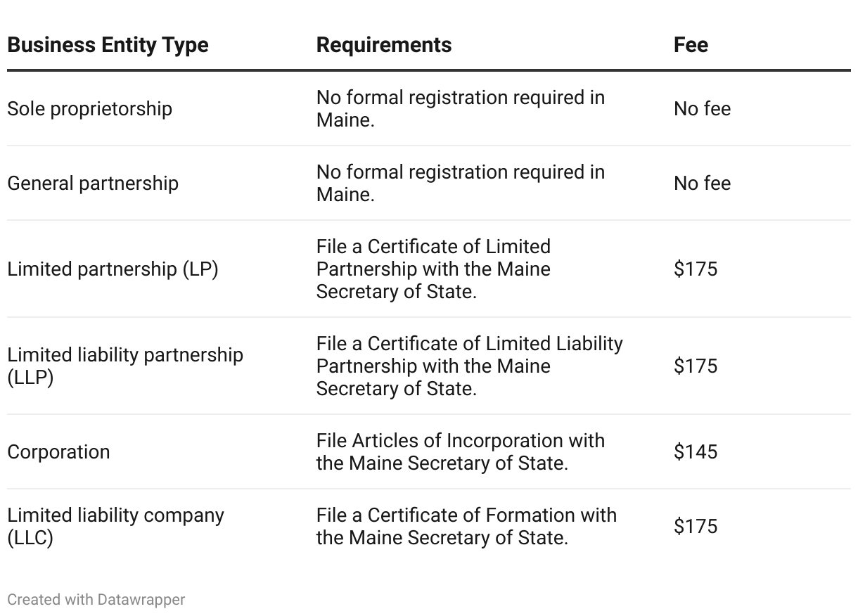
Task: Click the $145 fee for Corporation
Action: pyautogui.click(x=696, y=452)
